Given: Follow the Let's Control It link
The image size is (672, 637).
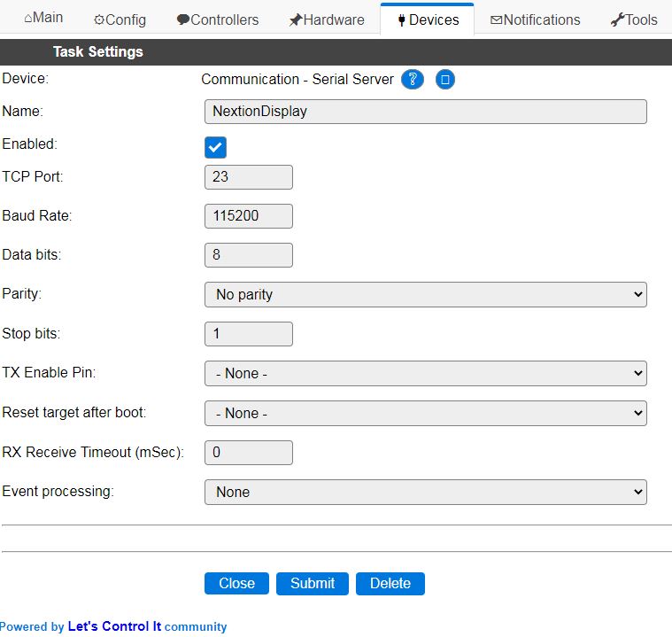Looking at the screenshot, I should point(114,626).
